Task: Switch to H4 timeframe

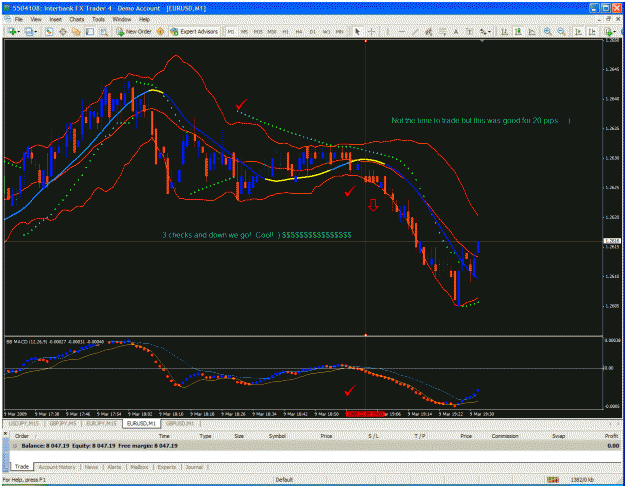Action: coord(299,31)
